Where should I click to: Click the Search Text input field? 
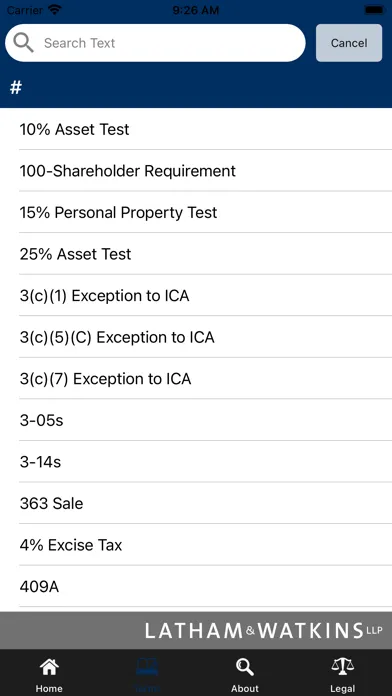155,43
